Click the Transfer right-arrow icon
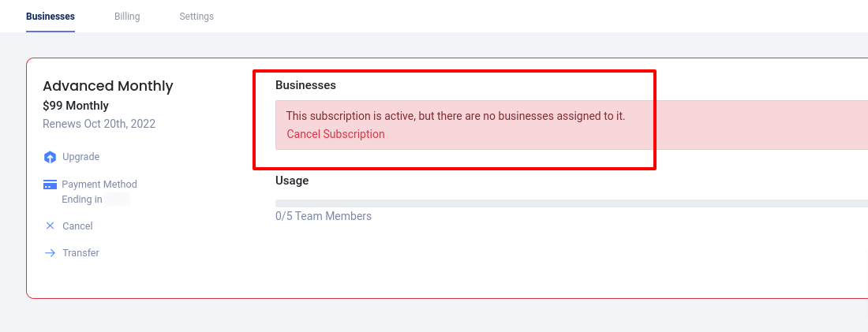 50,253
